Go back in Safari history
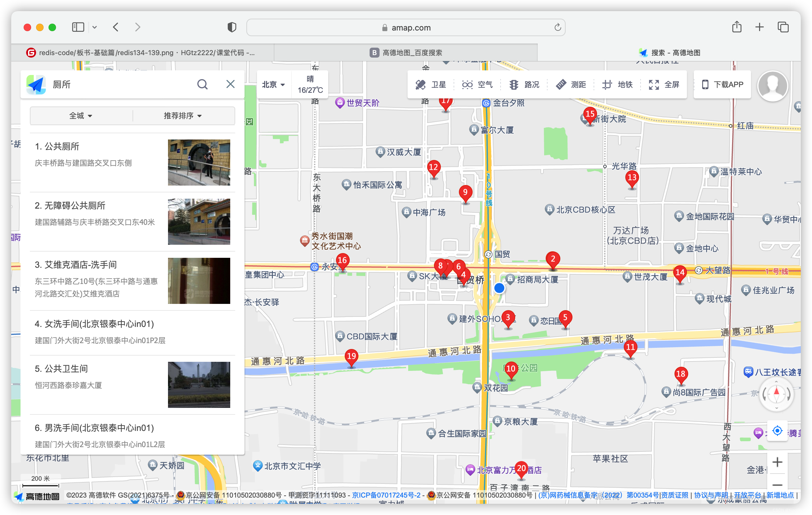 pyautogui.click(x=116, y=27)
